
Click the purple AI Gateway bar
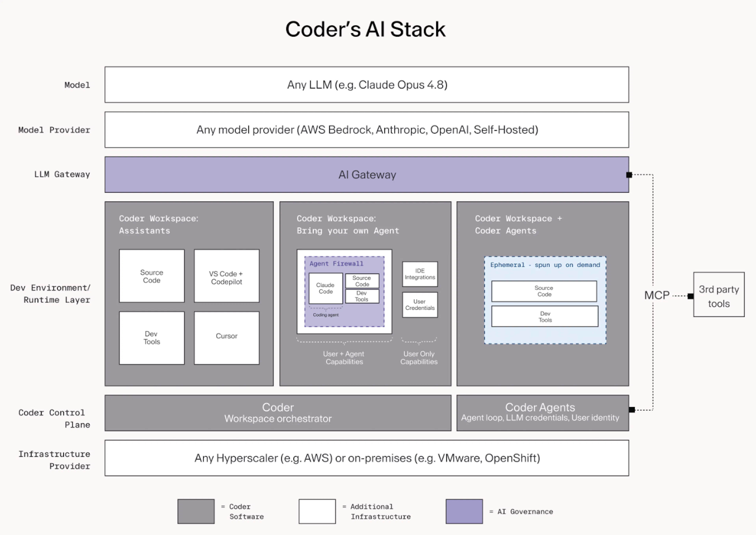coord(367,175)
